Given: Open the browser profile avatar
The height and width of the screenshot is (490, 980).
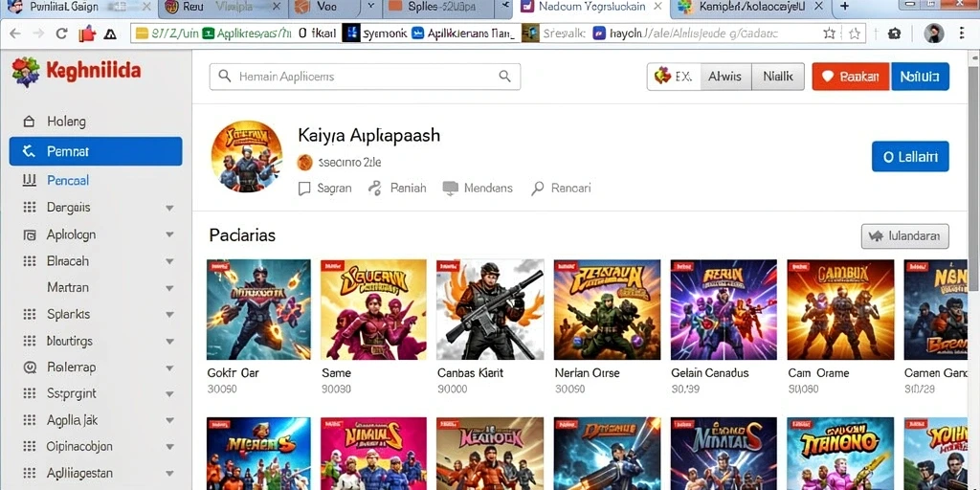Looking at the screenshot, I should pyautogui.click(x=934, y=33).
